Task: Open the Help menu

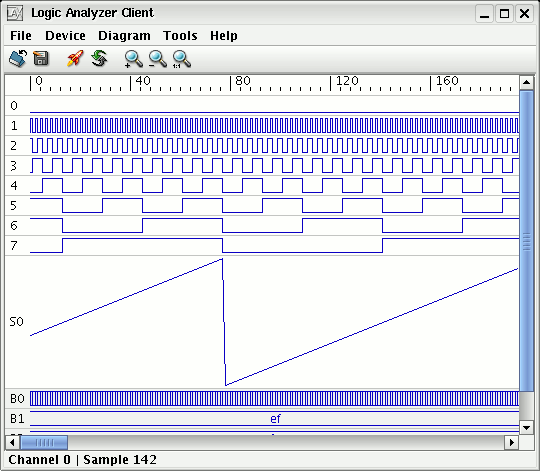Action: 224,36
